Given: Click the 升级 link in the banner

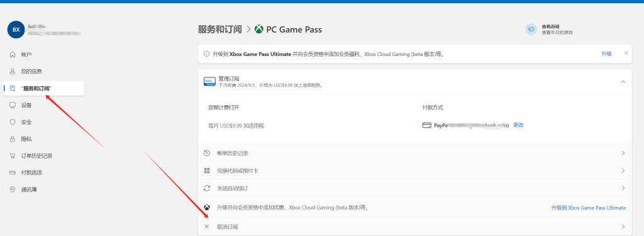Looking at the screenshot, I should click(606, 54).
